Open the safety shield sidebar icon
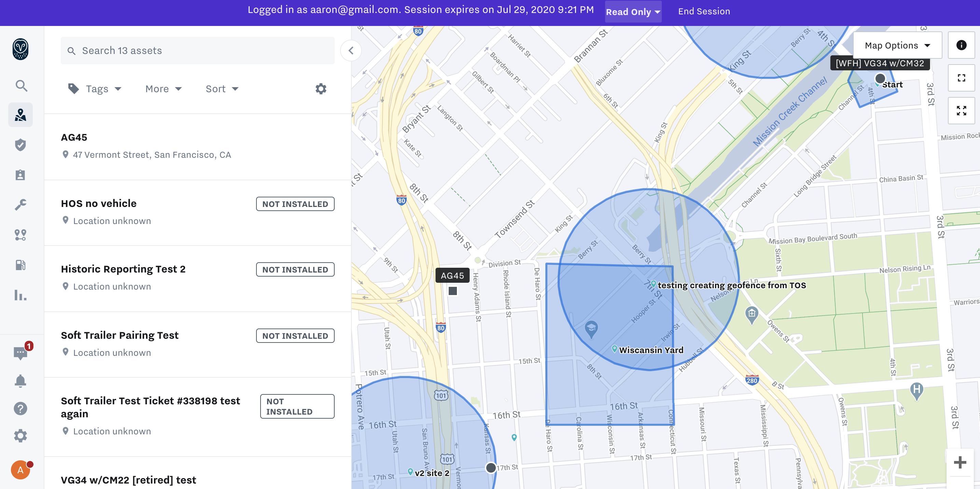This screenshot has width=980, height=489. click(x=20, y=145)
